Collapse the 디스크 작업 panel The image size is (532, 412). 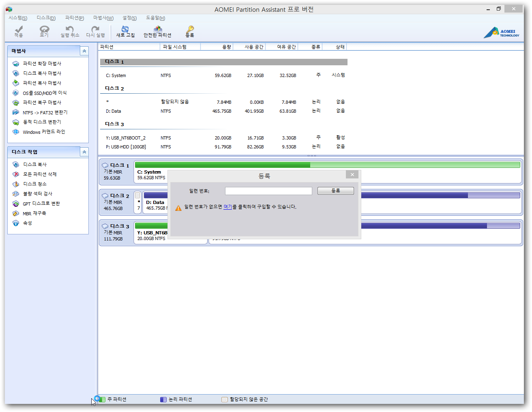[x=84, y=152]
